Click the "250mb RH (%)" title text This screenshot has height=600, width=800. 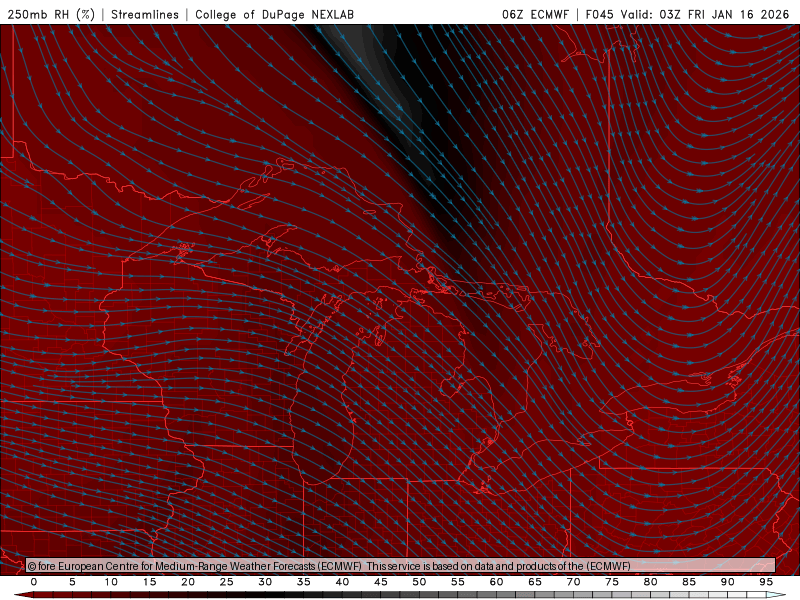click(51, 14)
